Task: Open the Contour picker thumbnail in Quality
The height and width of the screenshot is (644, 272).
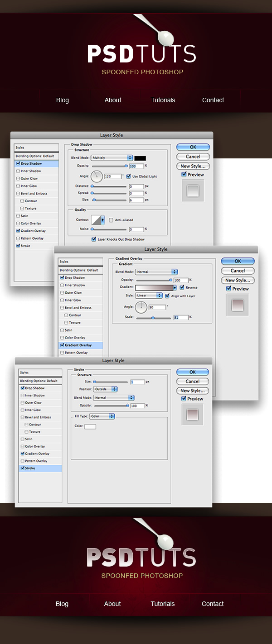Action: (97, 220)
